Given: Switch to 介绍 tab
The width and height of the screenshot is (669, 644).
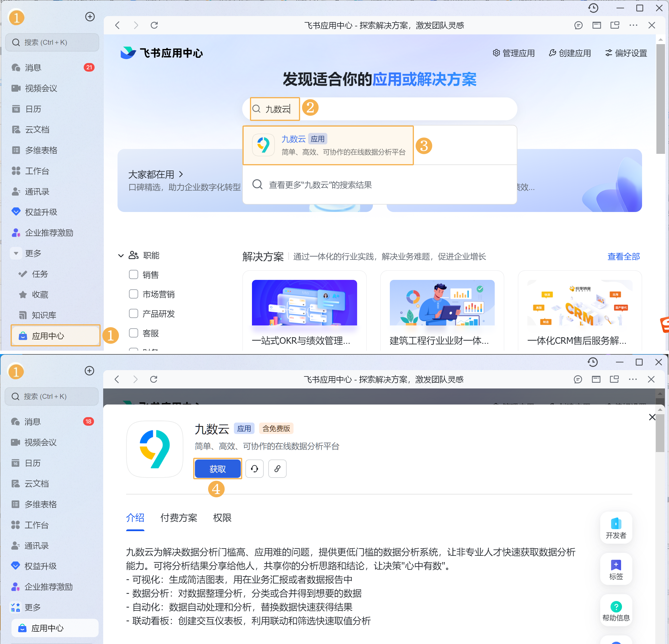Looking at the screenshot, I should coord(135,518).
